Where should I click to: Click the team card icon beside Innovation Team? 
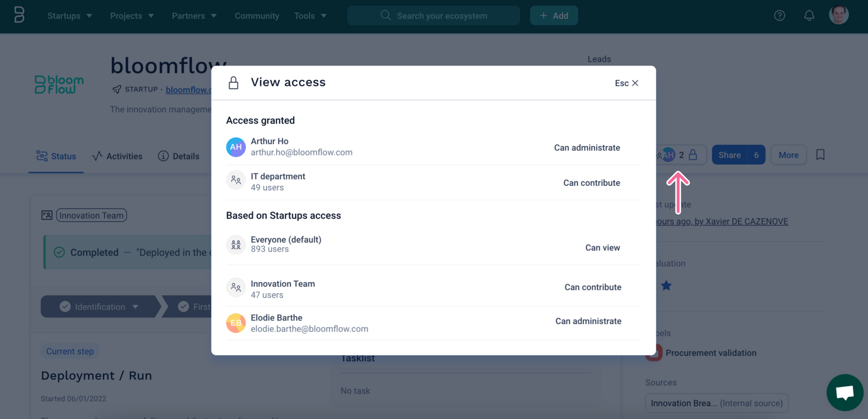click(x=47, y=215)
